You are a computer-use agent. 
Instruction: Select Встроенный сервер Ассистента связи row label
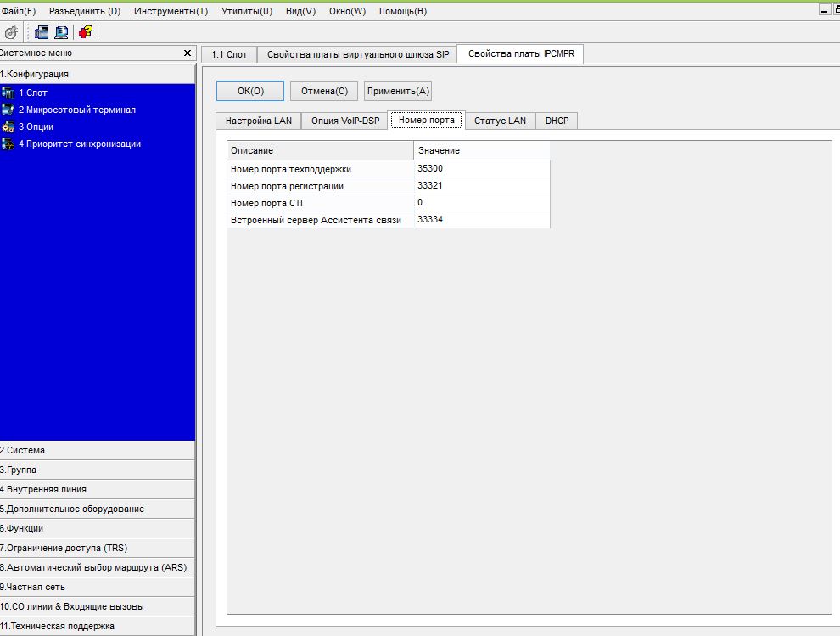321,220
